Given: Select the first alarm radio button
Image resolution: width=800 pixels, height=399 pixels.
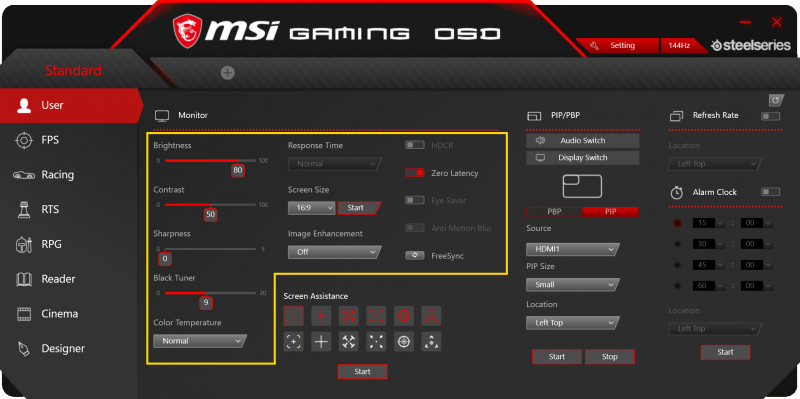Looking at the screenshot, I should (x=678, y=223).
